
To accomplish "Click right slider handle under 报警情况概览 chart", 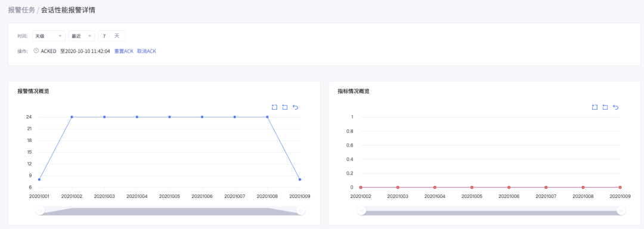I will pyautogui.click(x=301, y=211).
